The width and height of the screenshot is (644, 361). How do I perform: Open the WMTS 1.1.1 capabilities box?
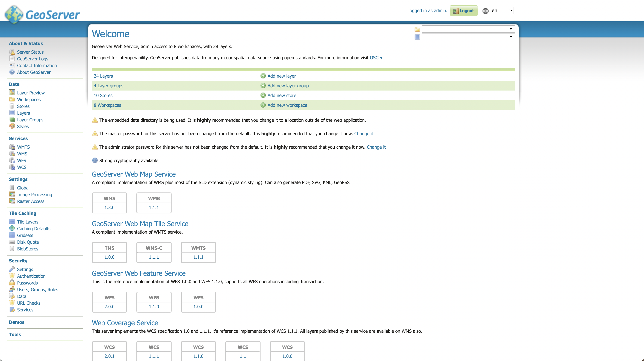198,257
